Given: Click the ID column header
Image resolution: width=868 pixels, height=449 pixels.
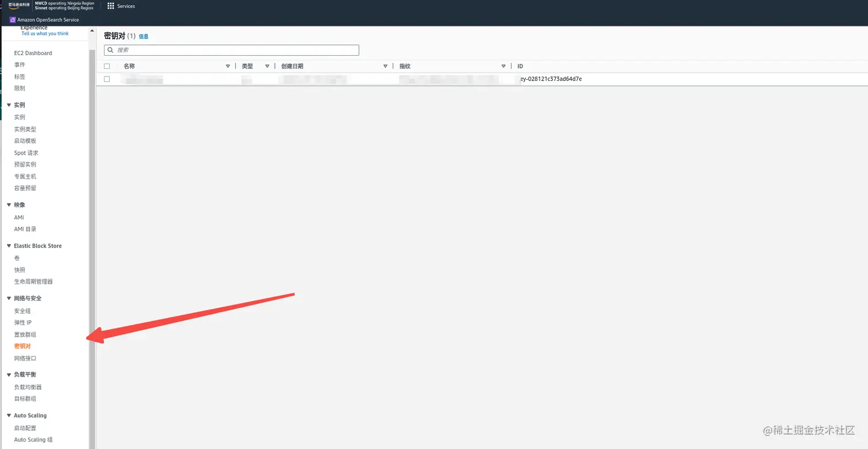Looking at the screenshot, I should [x=520, y=67].
